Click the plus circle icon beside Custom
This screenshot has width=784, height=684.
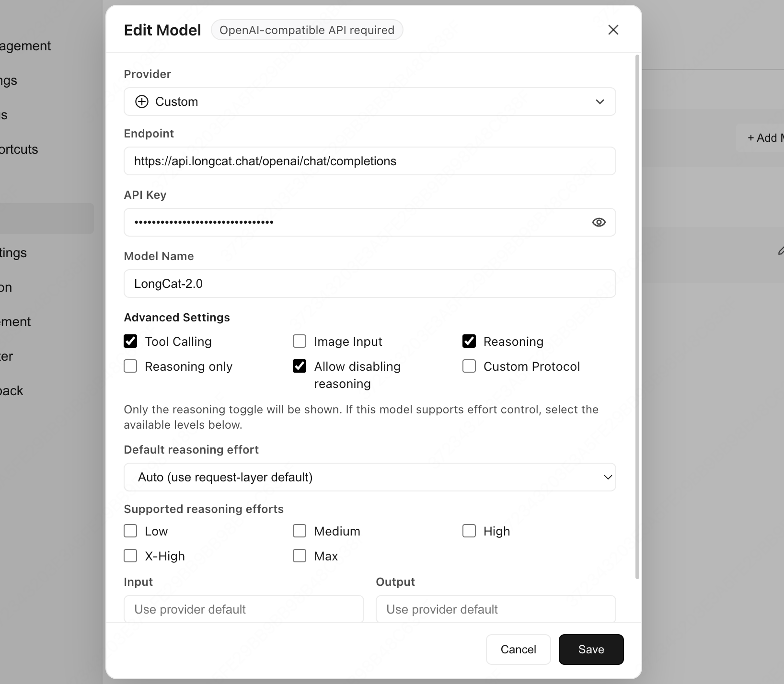[x=142, y=102]
